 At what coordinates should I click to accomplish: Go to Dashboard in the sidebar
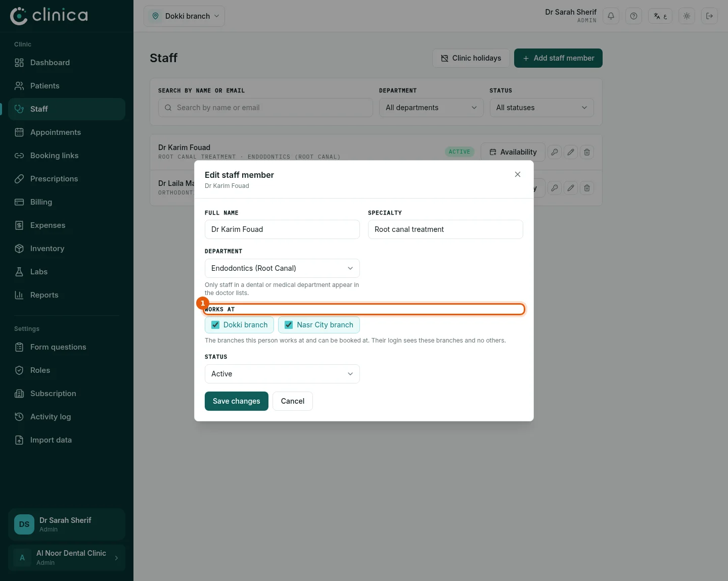[x=67, y=63]
